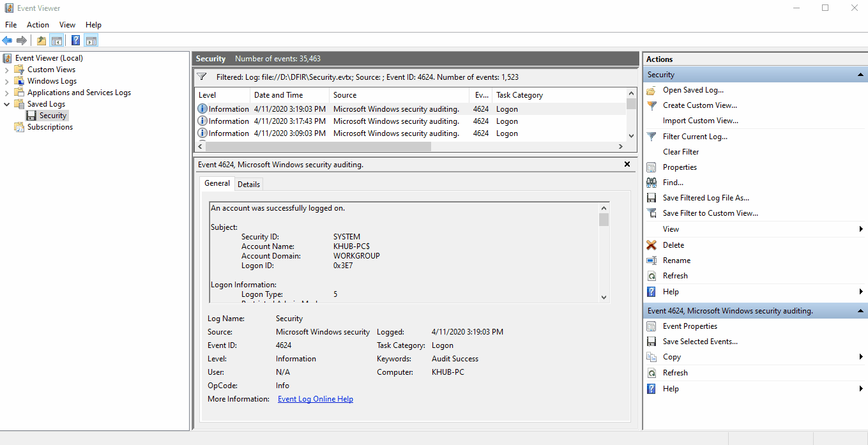Select the 3:17:43 PM logon event row
The height and width of the screenshot is (445, 868).
point(287,121)
